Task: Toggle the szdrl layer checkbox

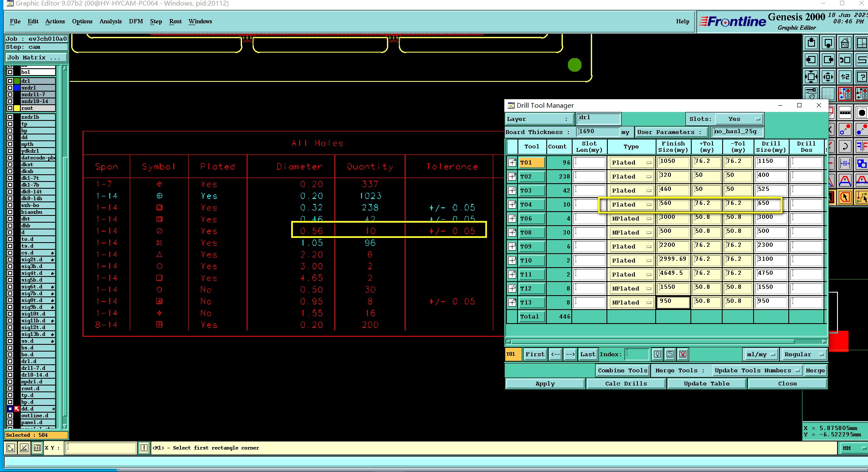Action: coord(10,88)
